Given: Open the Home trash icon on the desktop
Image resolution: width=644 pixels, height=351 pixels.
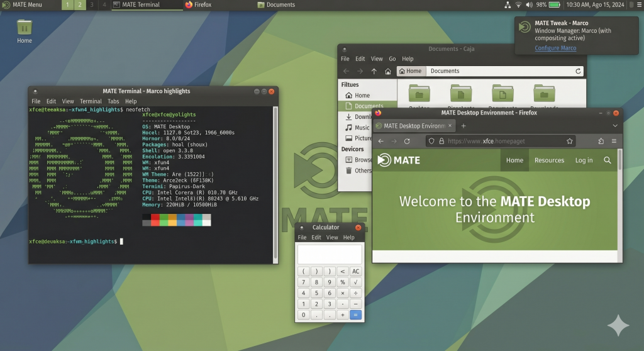Looking at the screenshot, I should (25, 28).
